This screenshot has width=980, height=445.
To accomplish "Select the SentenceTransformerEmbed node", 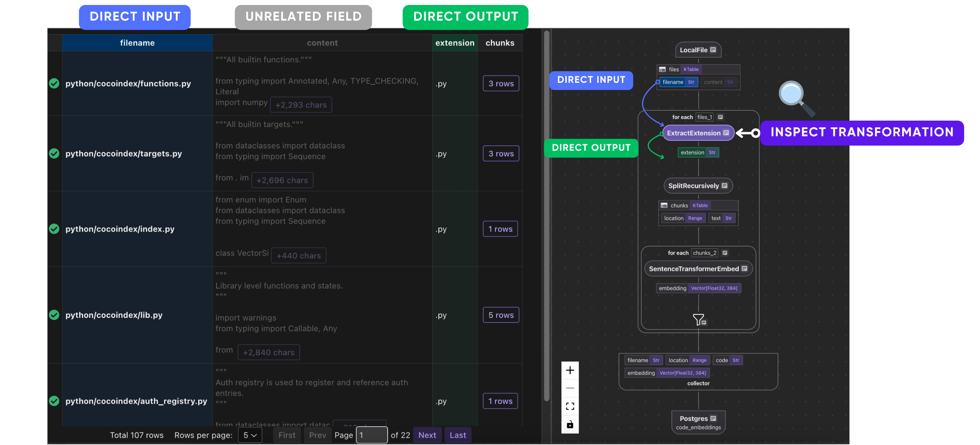I will pyautogui.click(x=698, y=269).
